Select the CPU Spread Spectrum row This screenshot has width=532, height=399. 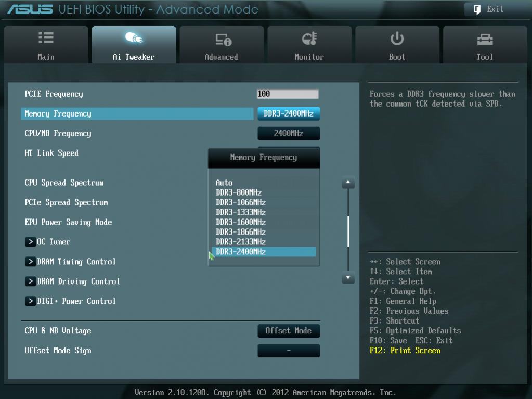click(64, 183)
